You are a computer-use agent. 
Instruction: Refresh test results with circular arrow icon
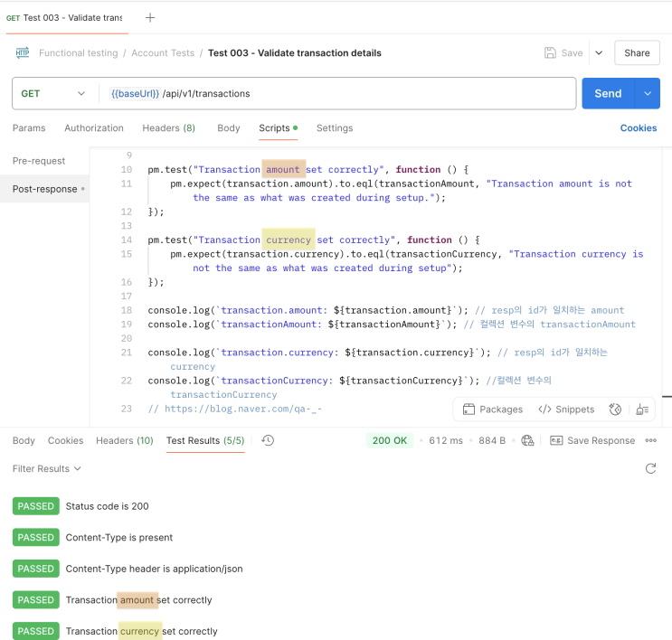(650, 468)
